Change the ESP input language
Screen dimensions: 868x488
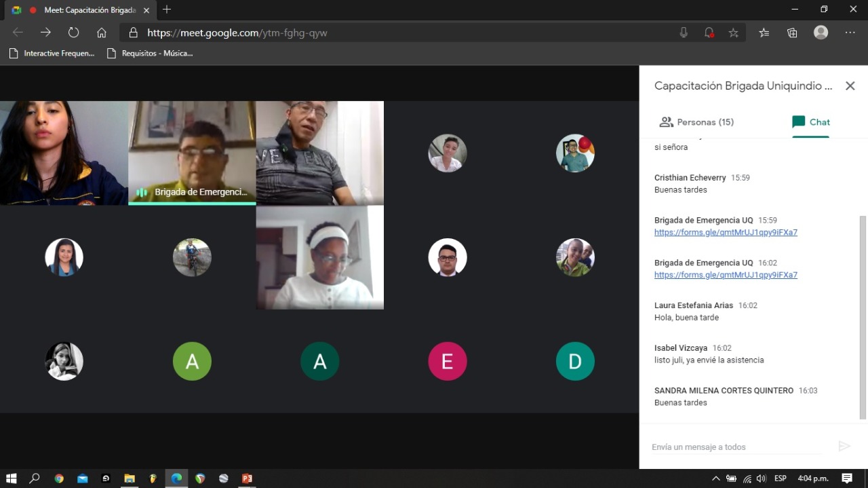point(781,478)
